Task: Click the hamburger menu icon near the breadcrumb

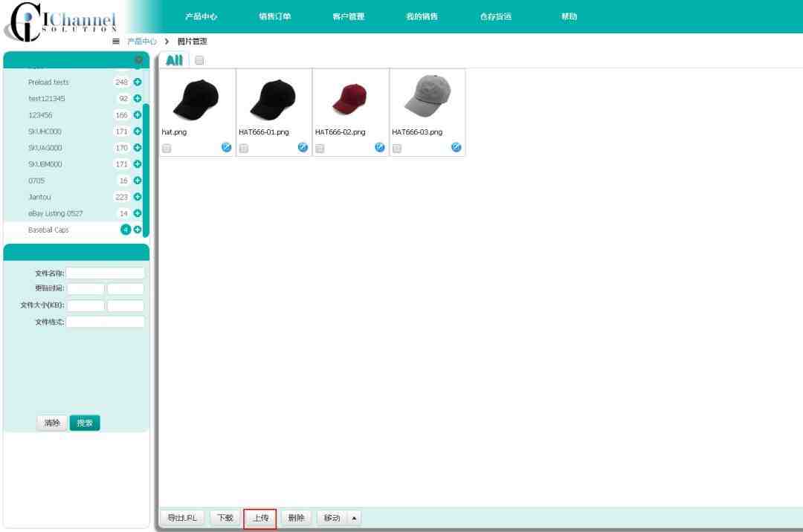Action: pos(116,42)
